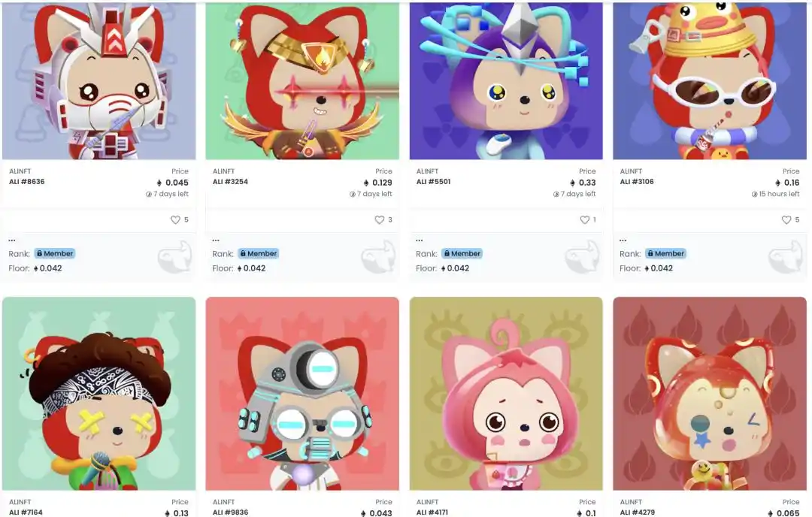Screen dimensions: 812x517
Task: Open the ALI #5501 purple Ethereum character image
Action: 506,80
